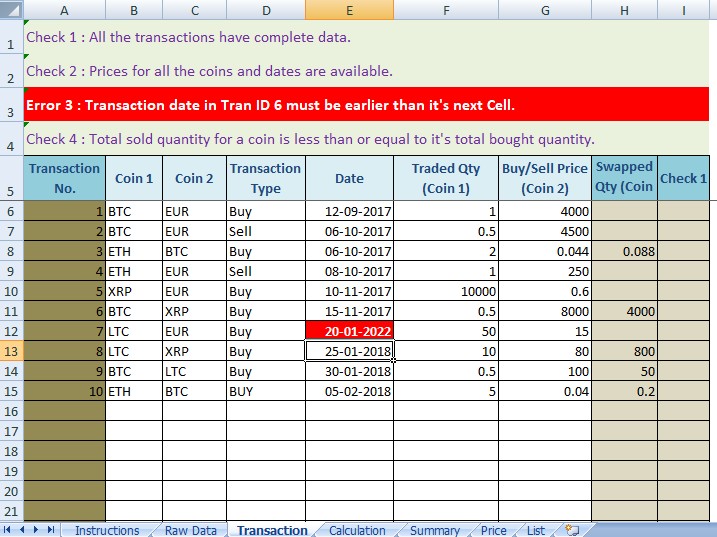This screenshot has height=537, width=717.
Task: Click the Traded Qty (Coin 1) header
Action: (x=446, y=178)
